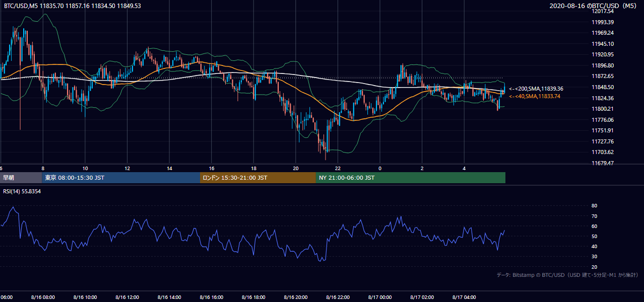Click the 8/17 04:00 time axis label
Viewport: 644px width, 302px height.
[x=464, y=297]
